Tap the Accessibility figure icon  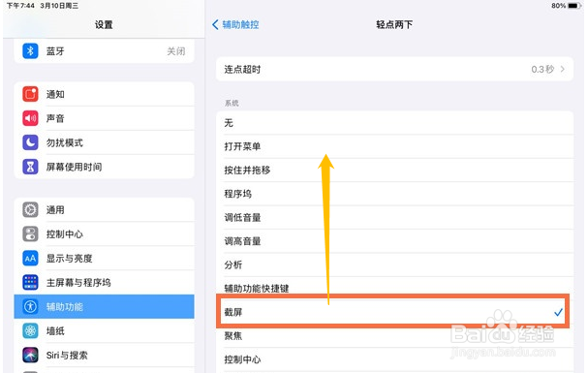coord(30,307)
